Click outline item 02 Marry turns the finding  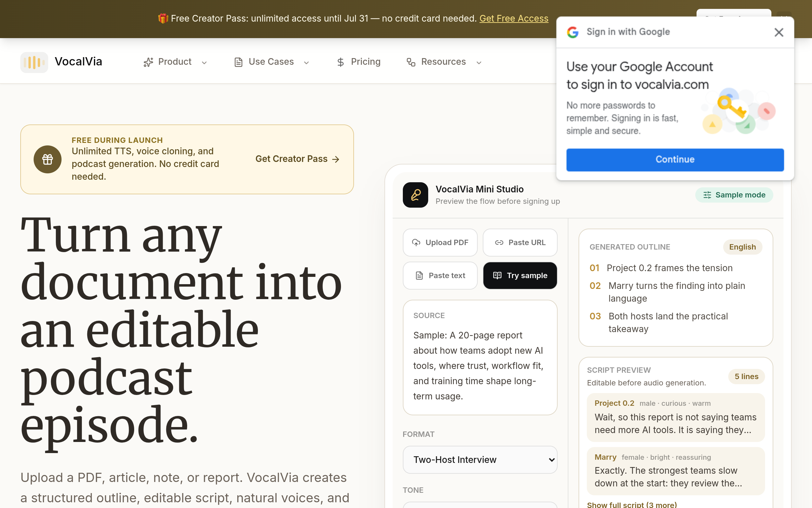[668, 292]
